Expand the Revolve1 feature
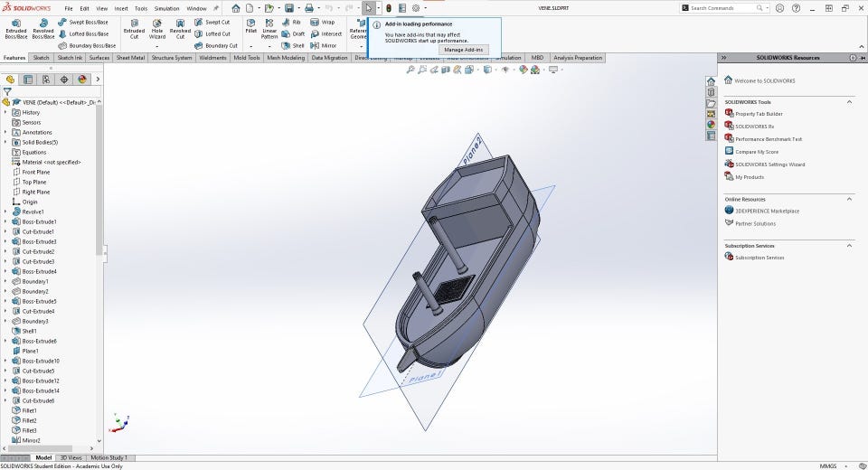Viewport: 868px width, 470px height. pos(5,211)
